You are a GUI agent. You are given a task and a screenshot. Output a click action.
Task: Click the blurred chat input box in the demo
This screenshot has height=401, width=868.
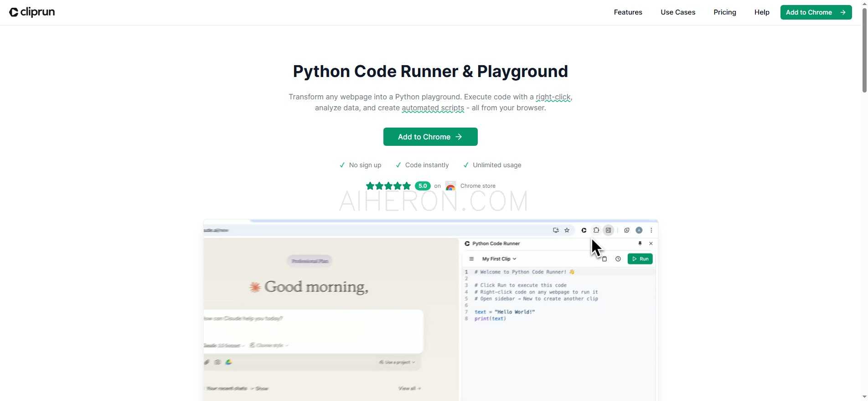314,331
